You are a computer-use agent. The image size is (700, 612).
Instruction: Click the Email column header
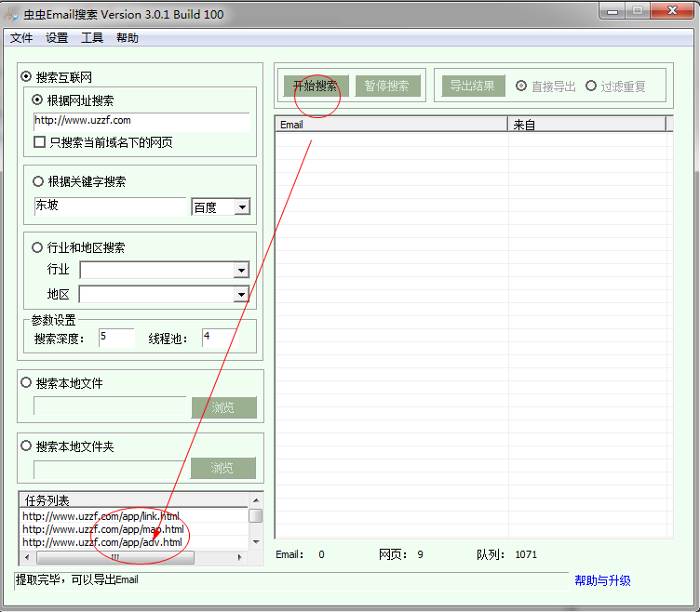click(x=392, y=125)
